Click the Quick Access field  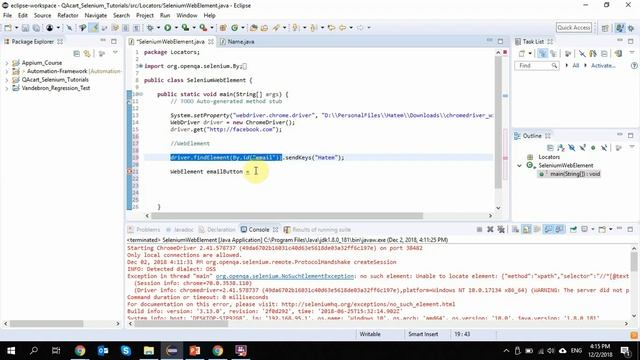click(573, 28)
